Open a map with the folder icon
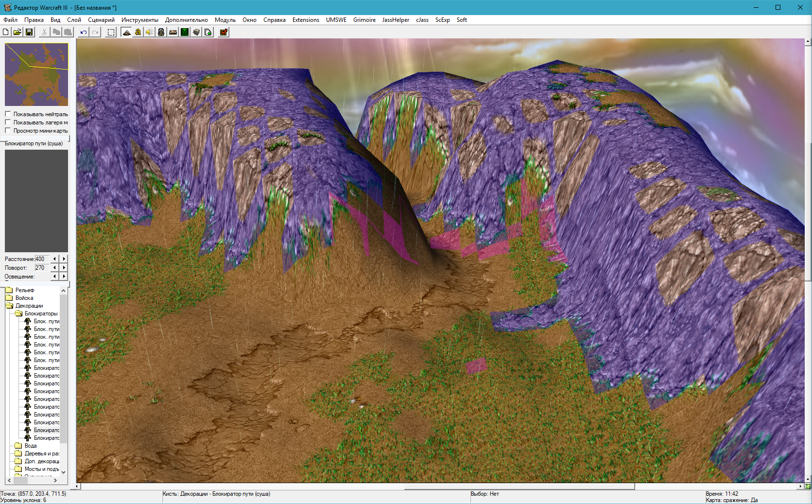Screen dimensions: 812x504 17,32
